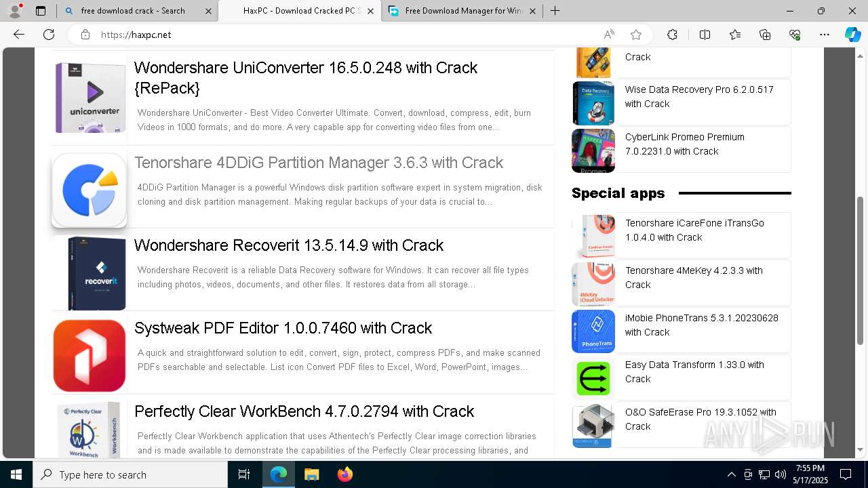868x488 pixels.
Task: Open the clock showing 7:55 PM
Action: coord(810,474)
